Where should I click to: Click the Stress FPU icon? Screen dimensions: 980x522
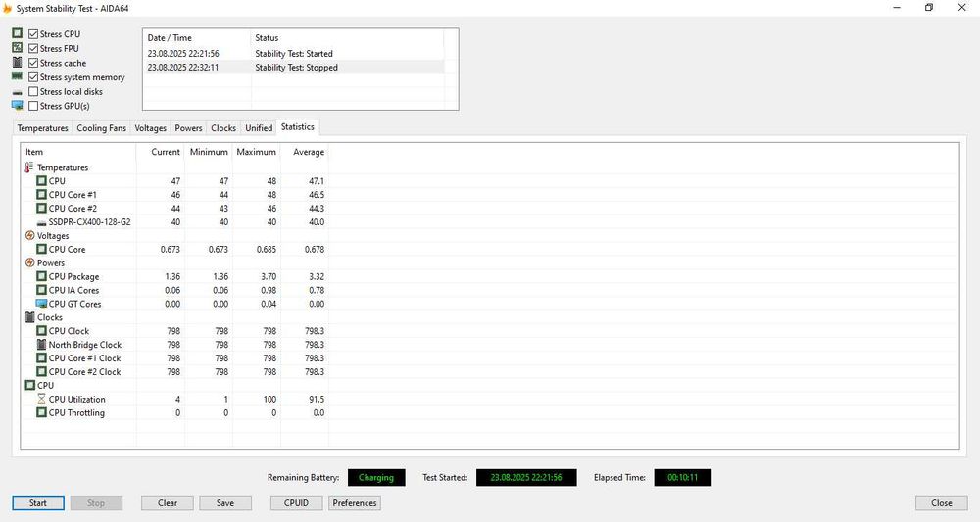pos(18,47)
